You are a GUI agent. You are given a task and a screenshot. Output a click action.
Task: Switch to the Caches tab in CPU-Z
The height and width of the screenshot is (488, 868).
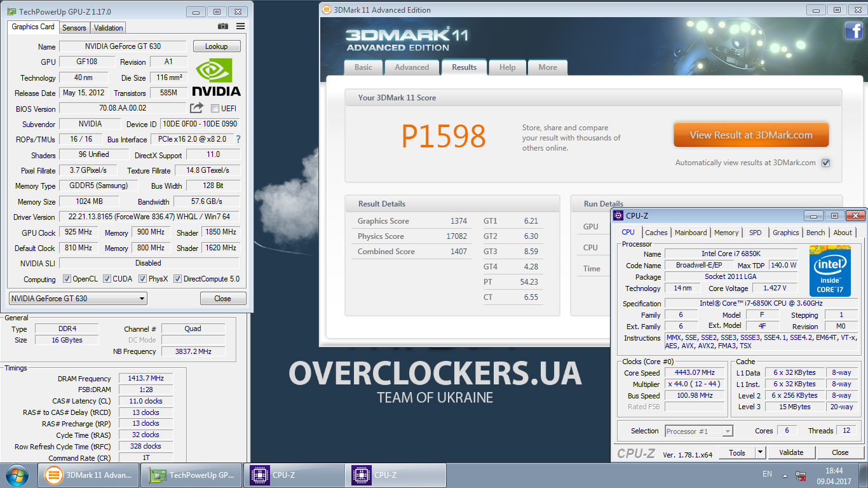pos(656,233)
